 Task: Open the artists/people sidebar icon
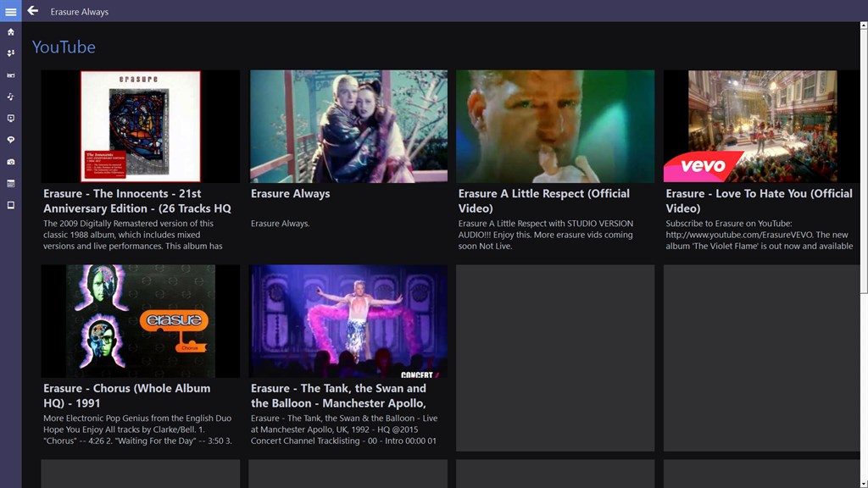(x=10, y=53)
